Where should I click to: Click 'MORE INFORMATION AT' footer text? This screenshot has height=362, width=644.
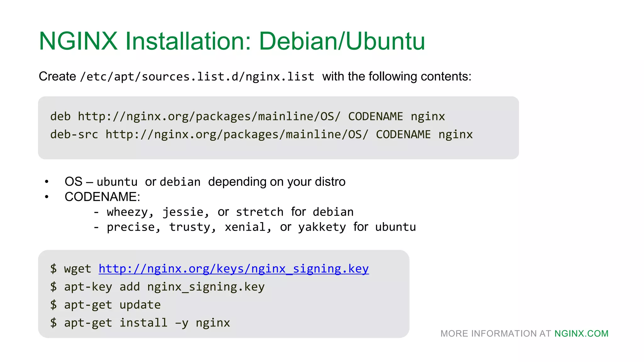click(496, 333)
